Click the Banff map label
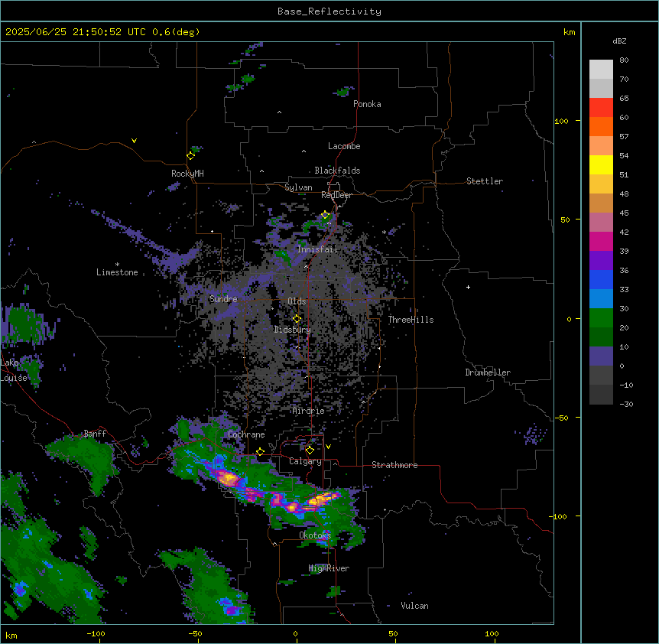This screenshot has height=644, width=659. [x=95, y=434]
